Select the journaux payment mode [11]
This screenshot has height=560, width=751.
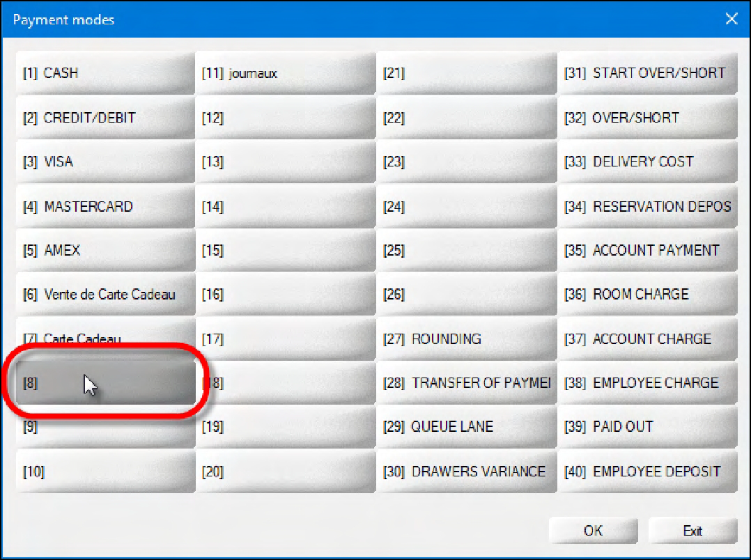(285, 73)
